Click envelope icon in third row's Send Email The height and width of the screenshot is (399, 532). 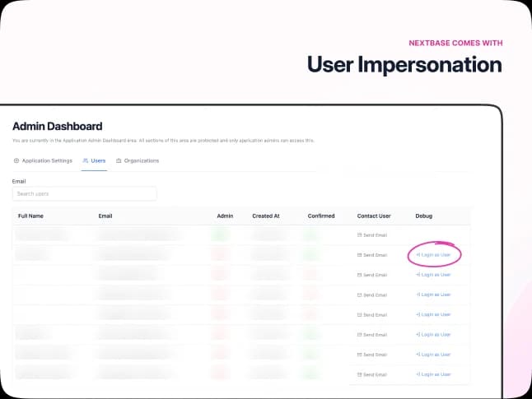pos(359,275)
